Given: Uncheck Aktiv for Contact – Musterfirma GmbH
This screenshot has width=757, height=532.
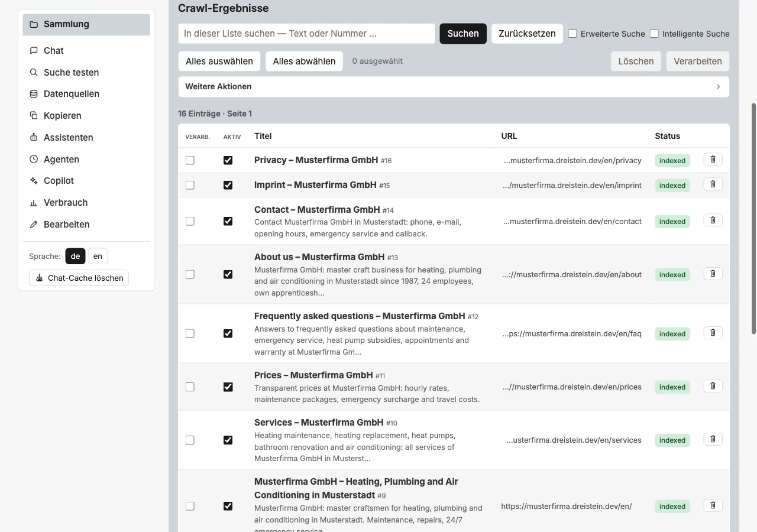Looking at the screenshot, I should [228, 221].
